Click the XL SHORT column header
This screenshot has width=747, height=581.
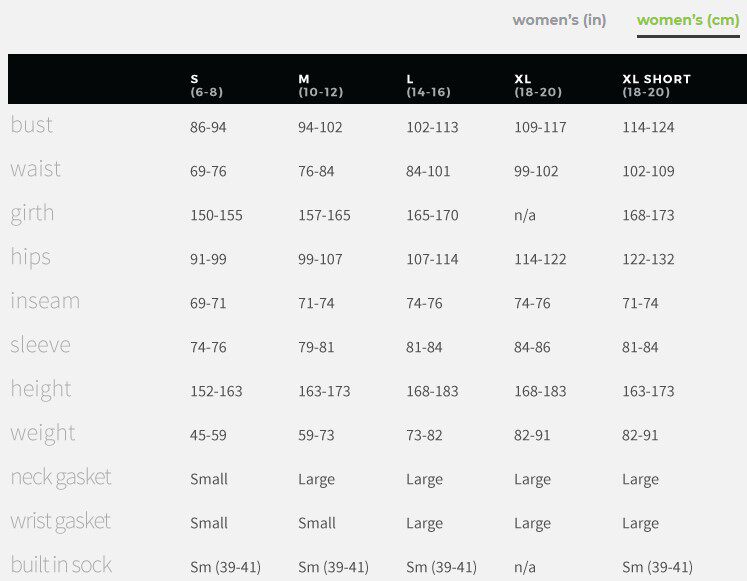[x=656, y=85]
